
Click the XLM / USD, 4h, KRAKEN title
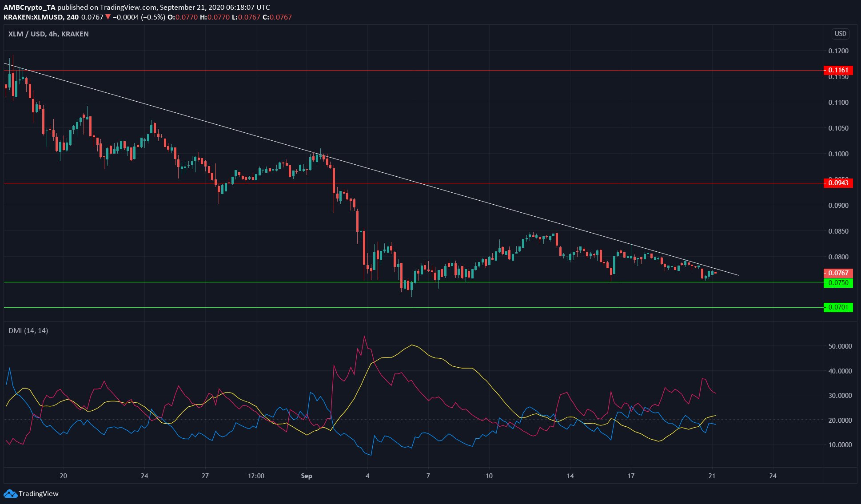48,34
